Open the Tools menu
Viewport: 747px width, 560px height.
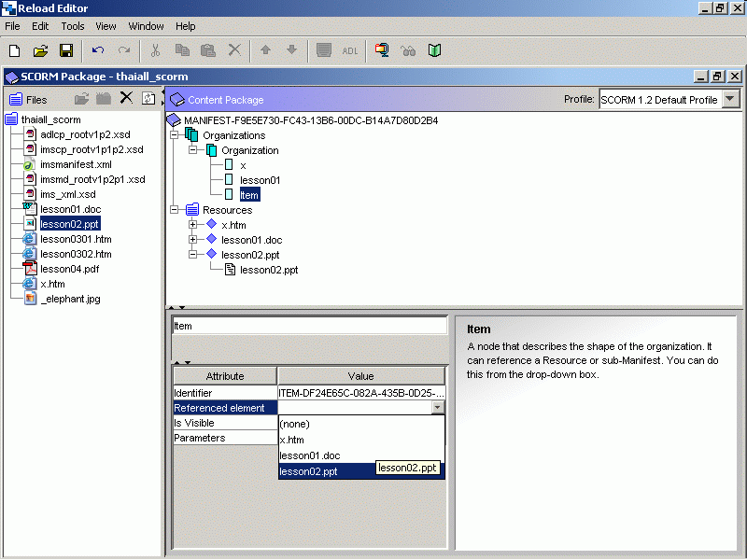pos(72,26)
